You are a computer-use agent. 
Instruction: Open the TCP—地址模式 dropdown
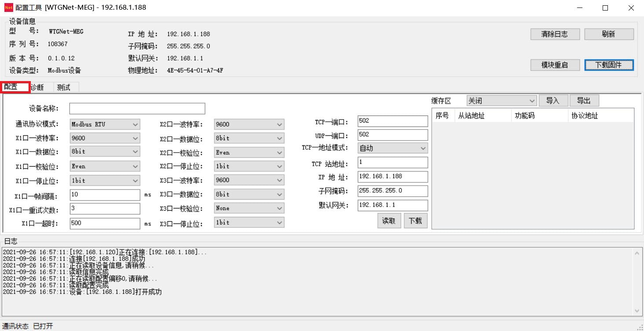[393, 148]
